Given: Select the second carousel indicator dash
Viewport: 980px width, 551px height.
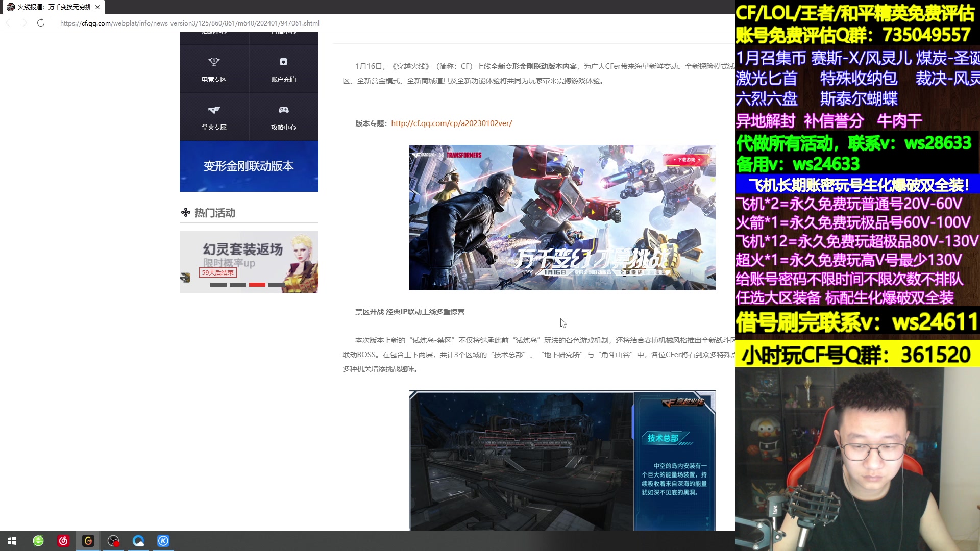Looking at the screenshot, I should pos(238,285).
